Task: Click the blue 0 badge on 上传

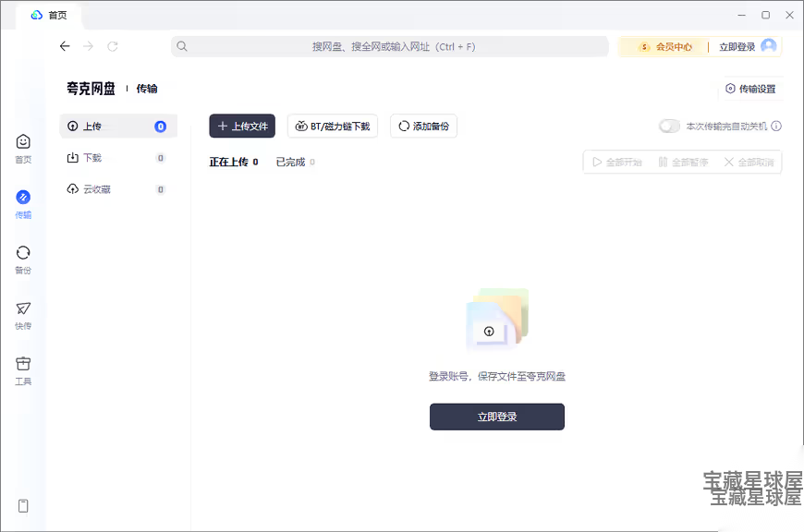Action: [161, 127]
